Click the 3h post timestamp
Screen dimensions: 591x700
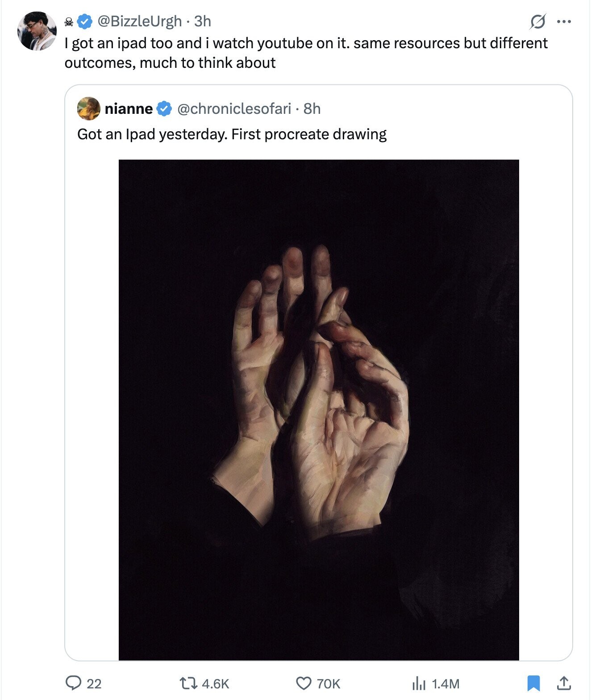203,21
